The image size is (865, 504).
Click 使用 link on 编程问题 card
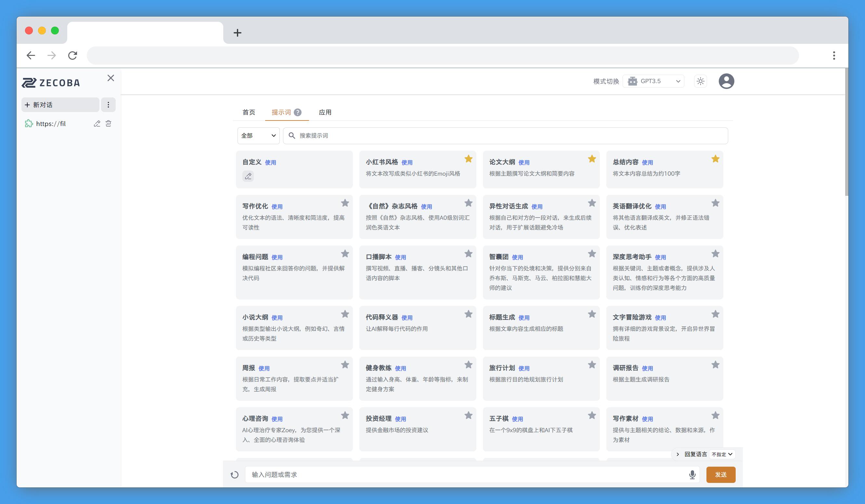tap(277, 257)
